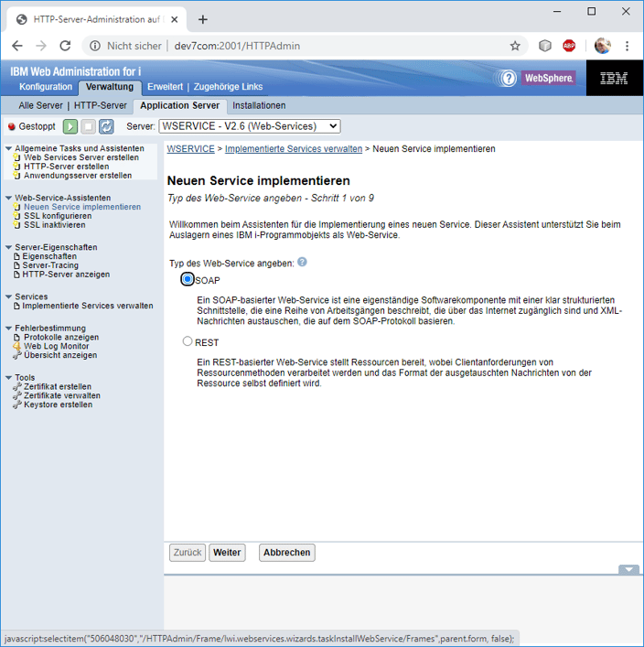Open Zertifikate verwalten
Image resolution: width=644 pixels, height=647 pixels.
62,395
